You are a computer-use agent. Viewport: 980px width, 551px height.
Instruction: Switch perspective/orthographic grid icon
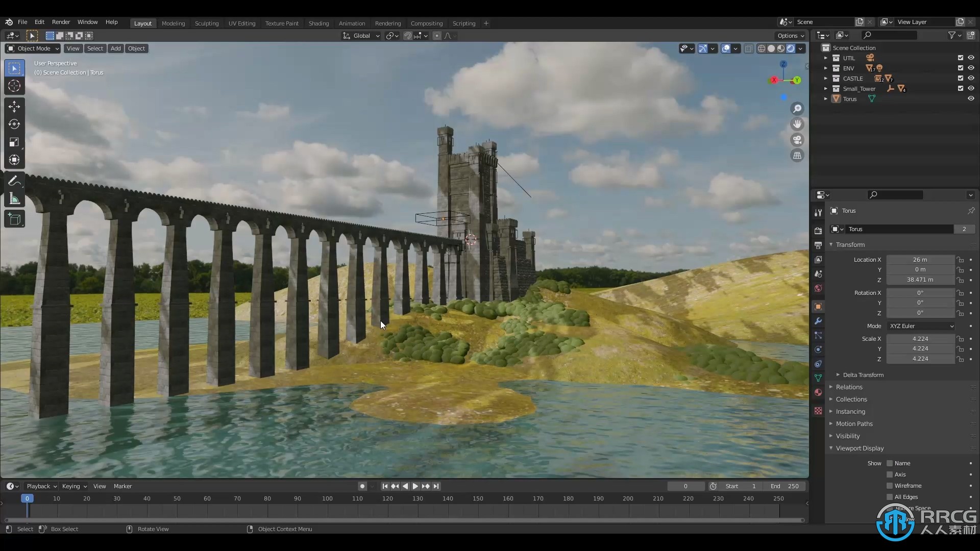tap(797, 155)
